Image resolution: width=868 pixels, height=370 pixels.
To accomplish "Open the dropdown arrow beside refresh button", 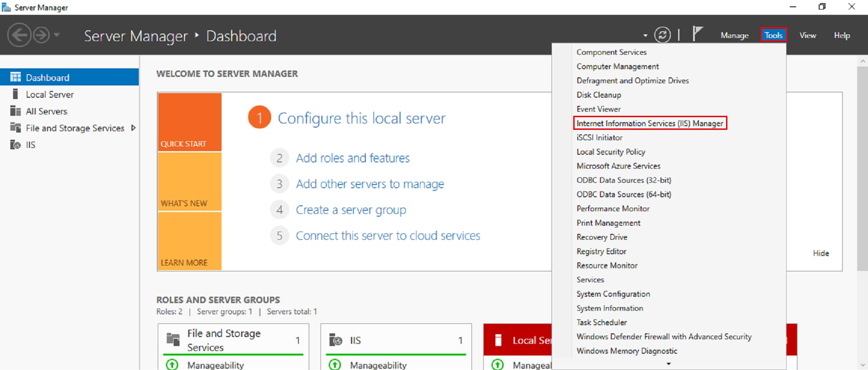I will [645, 35].
